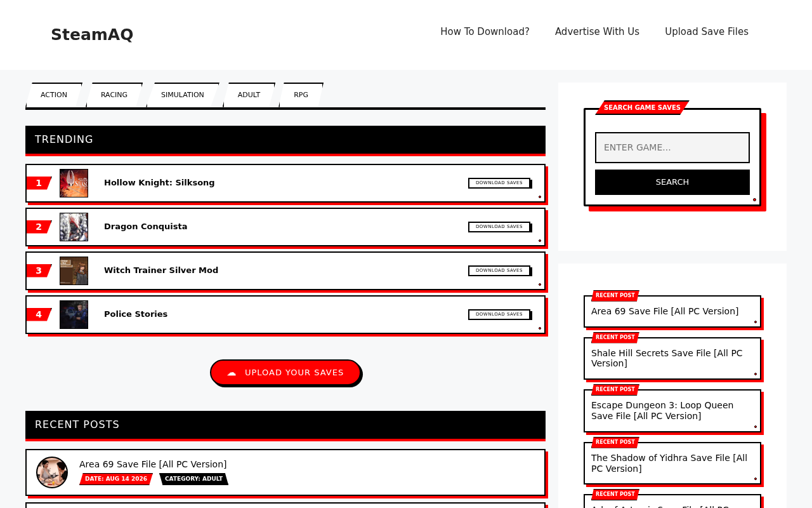812x508 pixels.
Task: Click the Dragon Conquista thumbnail
Action: click(74, 227)
